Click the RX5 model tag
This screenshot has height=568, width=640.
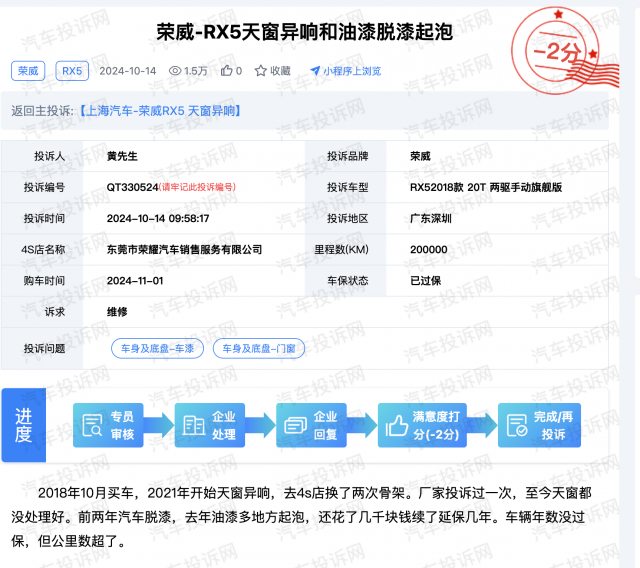point(72,71)
